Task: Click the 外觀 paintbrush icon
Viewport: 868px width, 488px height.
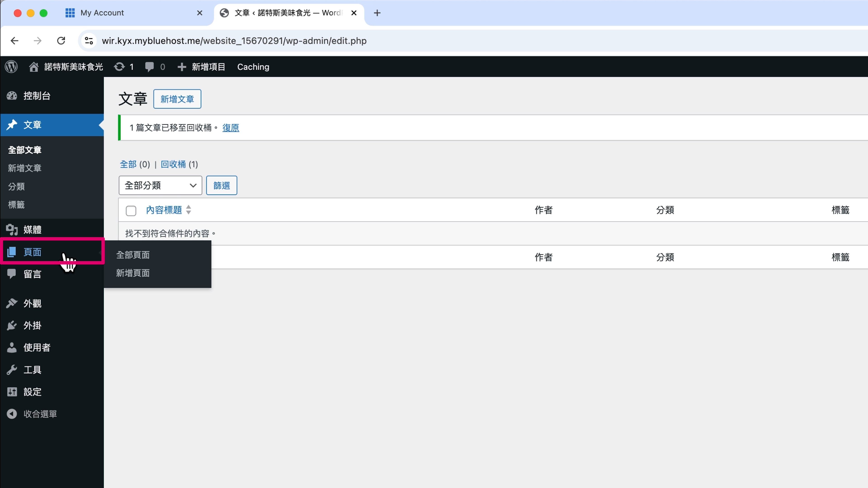Action: click(x=12, y=303)
